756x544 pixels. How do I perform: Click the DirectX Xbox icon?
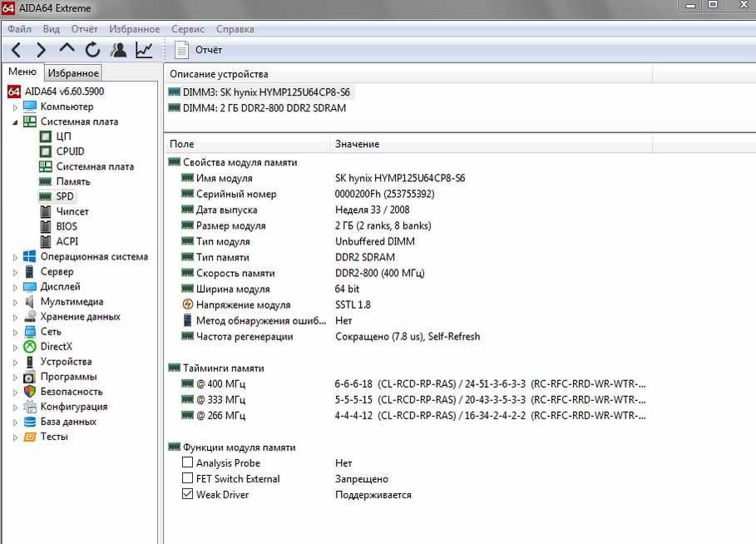pyautogui.click(x=30, y=346)
